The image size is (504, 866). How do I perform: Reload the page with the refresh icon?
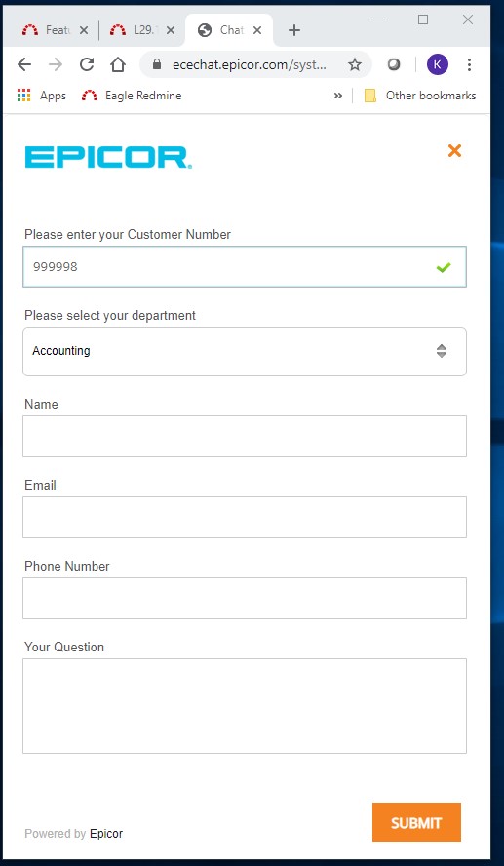click(x=86, y=64)
